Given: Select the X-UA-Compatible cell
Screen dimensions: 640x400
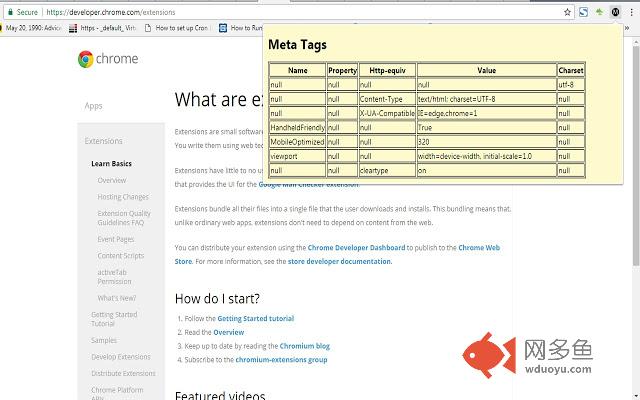Looking at the screenshot, I should pos(387,113).
